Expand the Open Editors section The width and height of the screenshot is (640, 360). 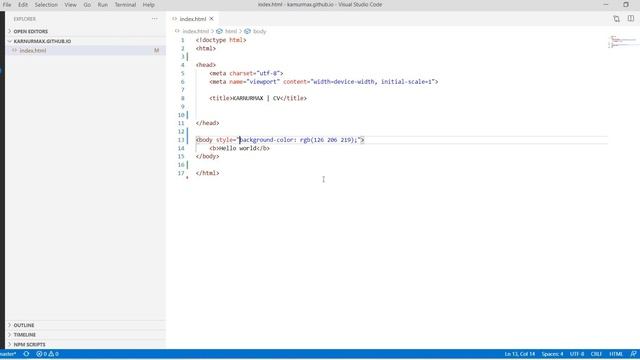coord(86,31)
